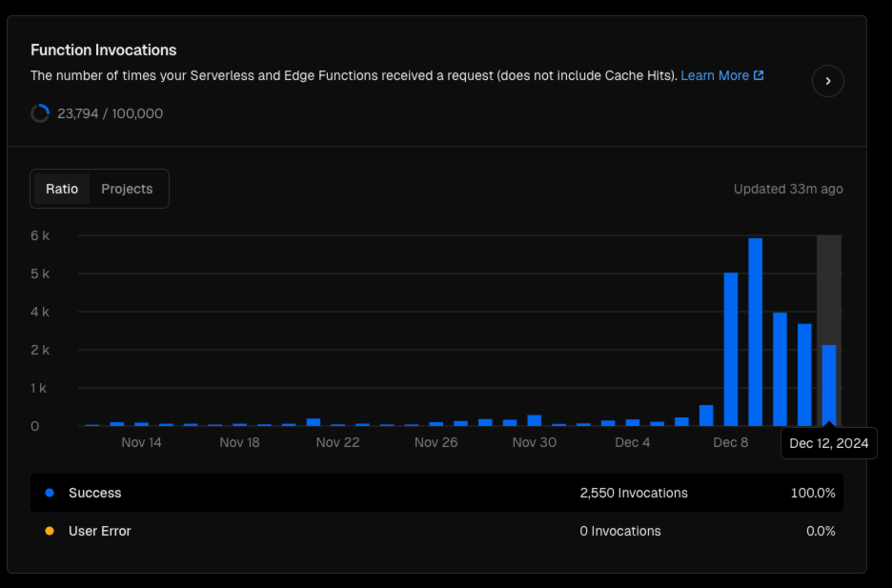Select the Ratio tab
Image resolution: width=892 pixels, height=588 pixels.
pyautogui.click(x=62, y=189)
